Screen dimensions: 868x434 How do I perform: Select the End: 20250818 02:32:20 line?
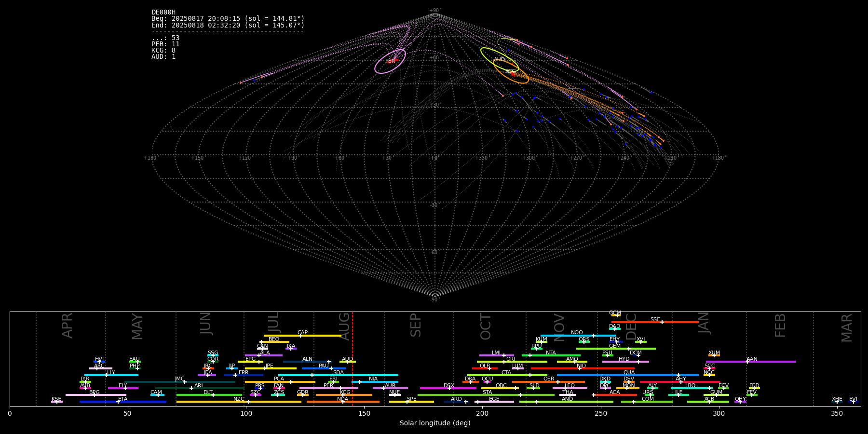click(228, 25)
